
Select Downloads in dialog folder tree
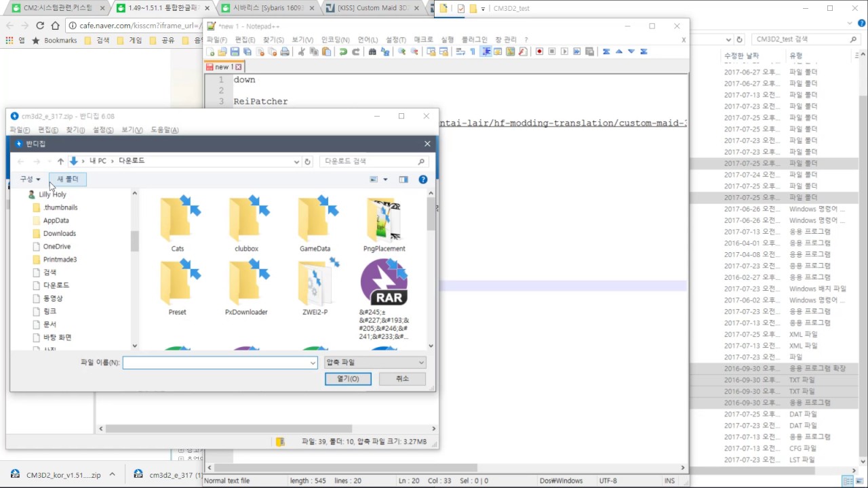[x=60, y=234]
